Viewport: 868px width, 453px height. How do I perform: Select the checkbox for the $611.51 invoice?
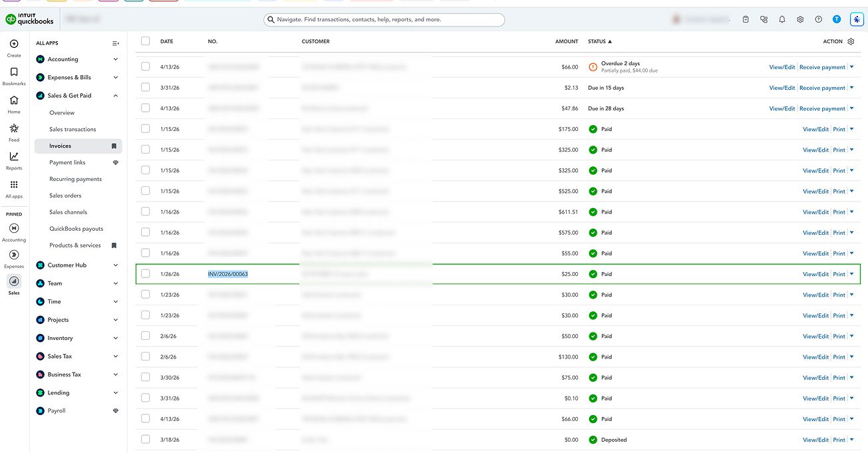(146, 212)
